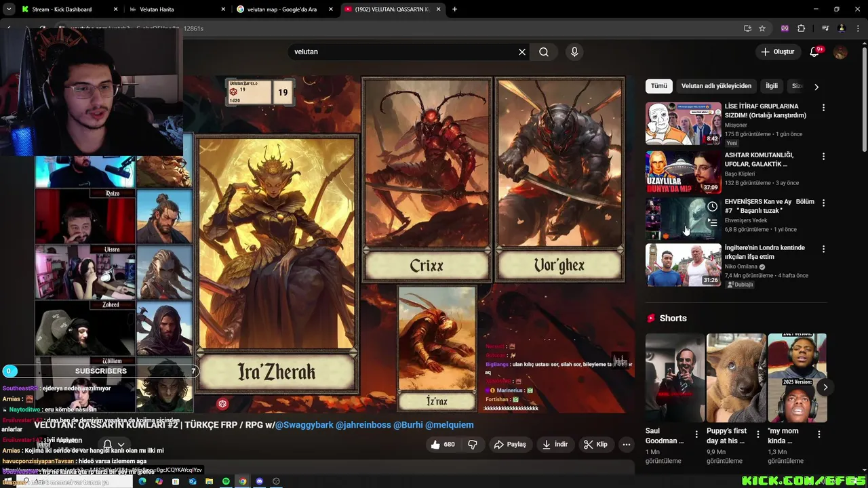Open Chrome extensions puzzle menu
Image resolution: width=868 pixels, height=488 pixels.
coord(801,28)
